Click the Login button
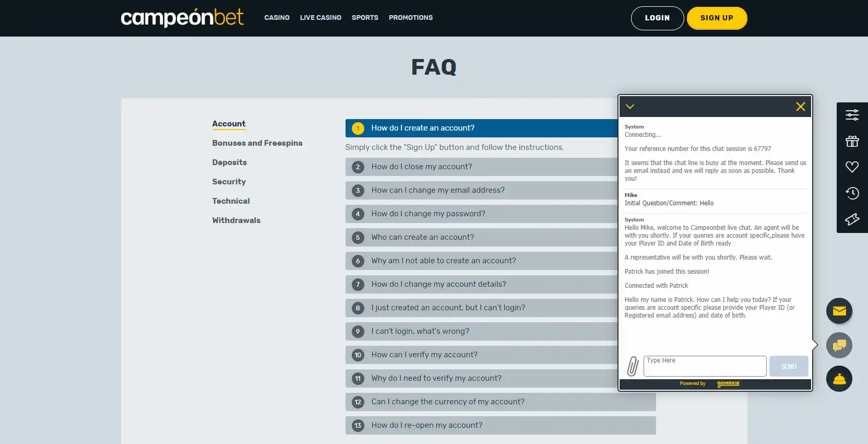868x444 pixels. point(657,18)
